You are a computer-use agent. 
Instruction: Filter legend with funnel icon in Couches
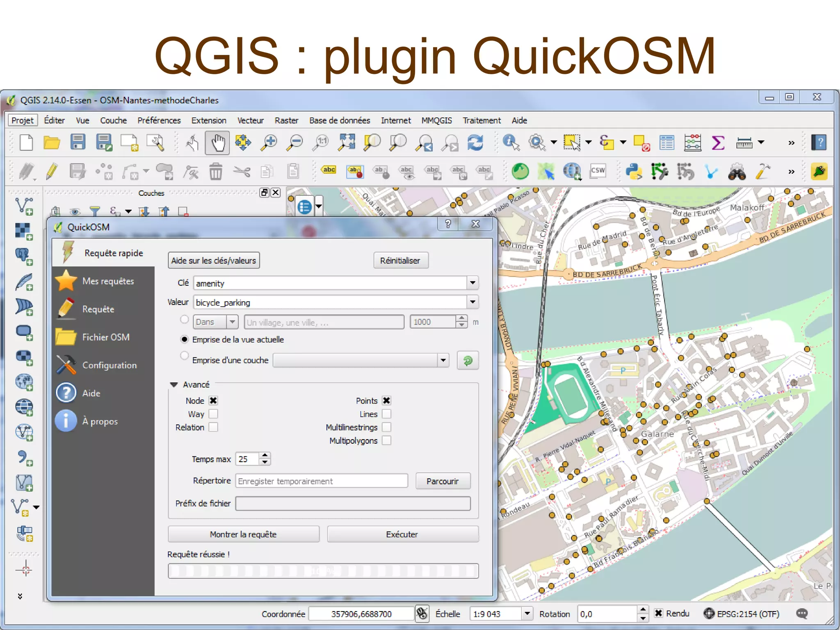click(95, 211)
